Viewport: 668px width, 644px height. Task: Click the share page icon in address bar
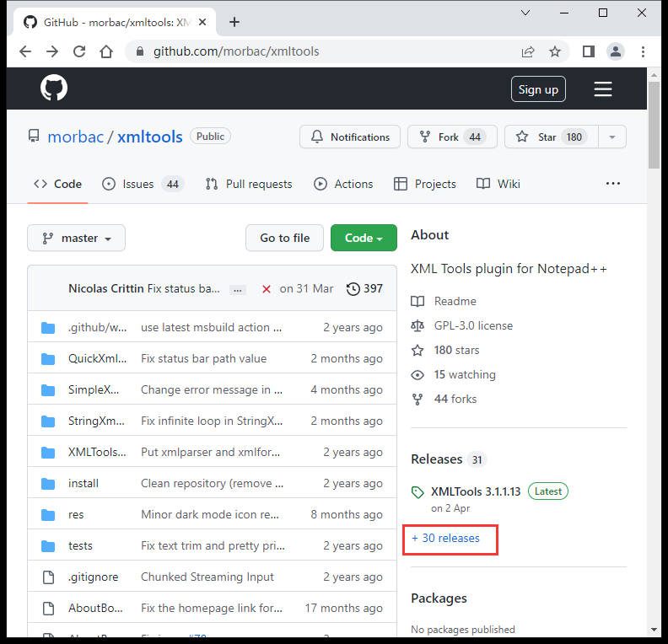point(528,51)
